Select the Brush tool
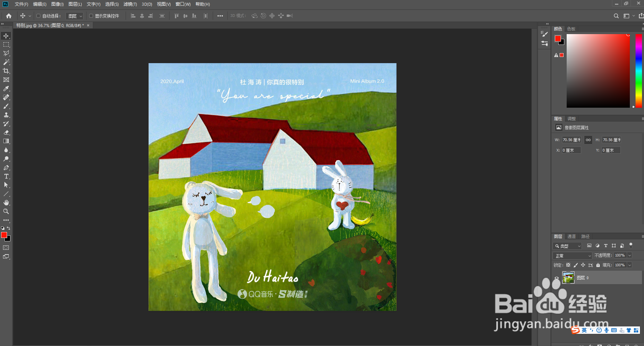 [x=6, y=106]
